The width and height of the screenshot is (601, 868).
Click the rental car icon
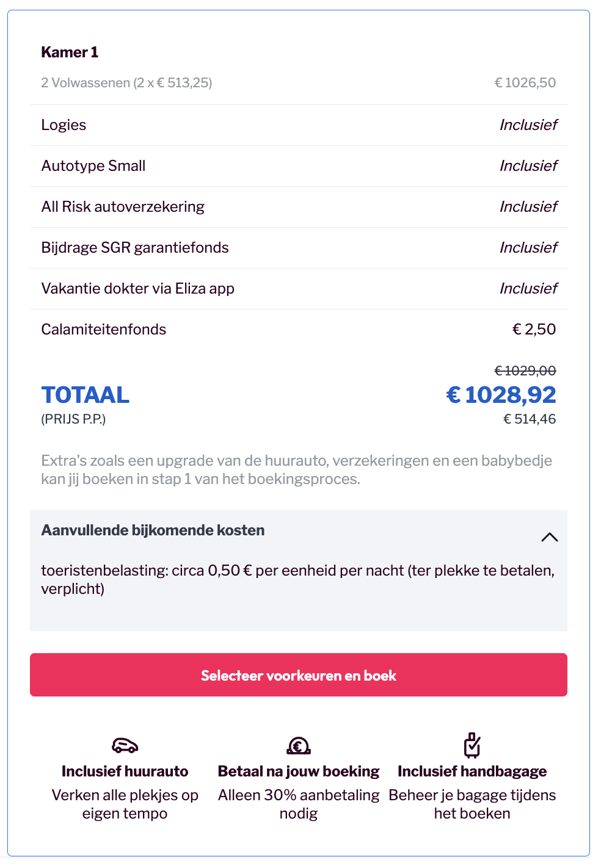(125, 745)
